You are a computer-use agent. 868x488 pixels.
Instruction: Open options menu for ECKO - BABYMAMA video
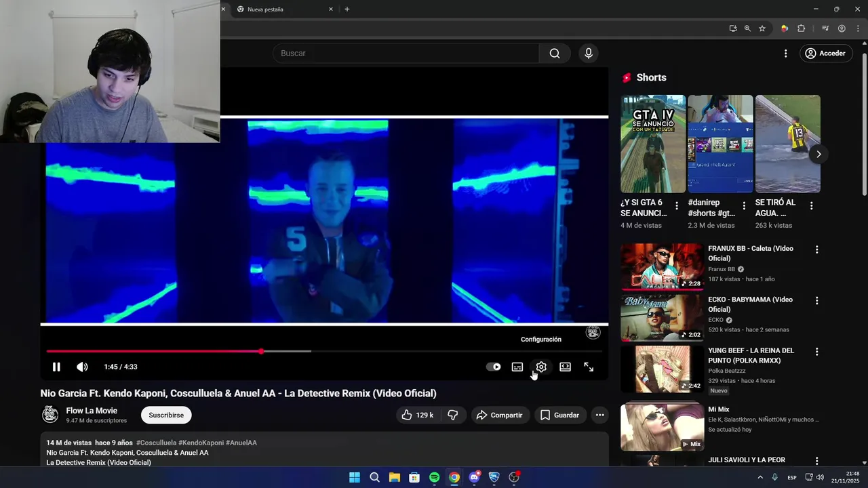click(x=816, y=300)
